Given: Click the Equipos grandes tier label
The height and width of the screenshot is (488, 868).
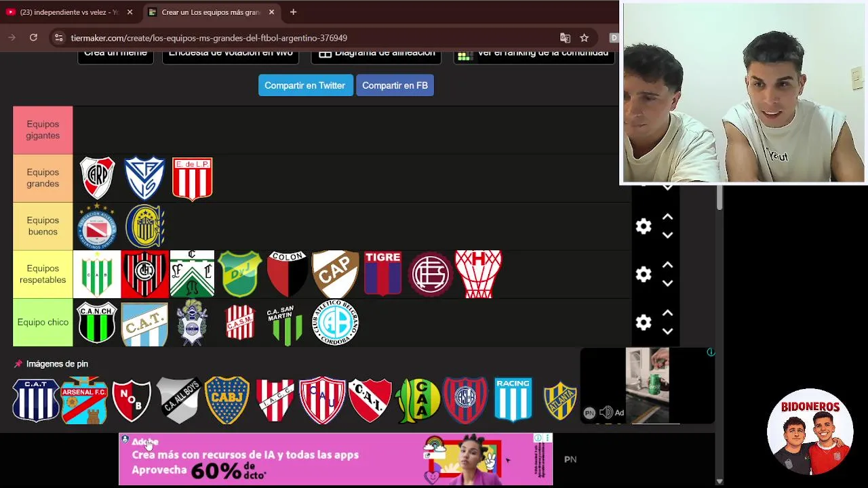Looking at the screenshot, I should click(x=43, y=178).
